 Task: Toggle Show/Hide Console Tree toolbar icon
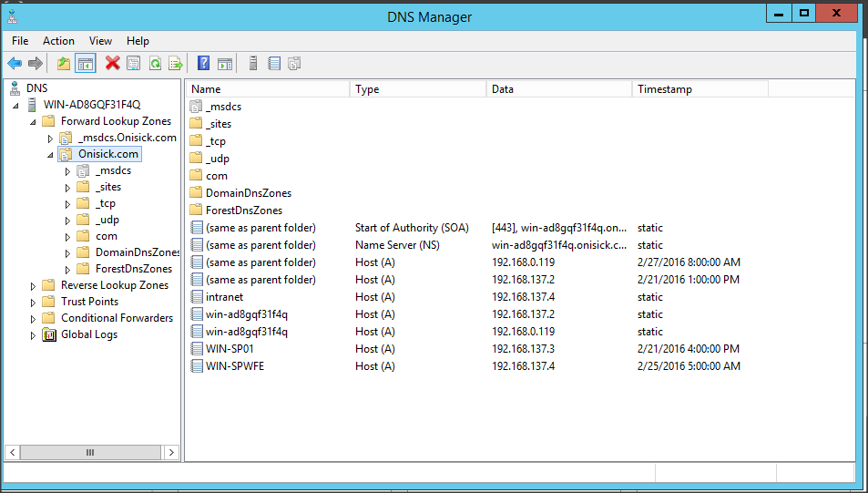[86, 64]
